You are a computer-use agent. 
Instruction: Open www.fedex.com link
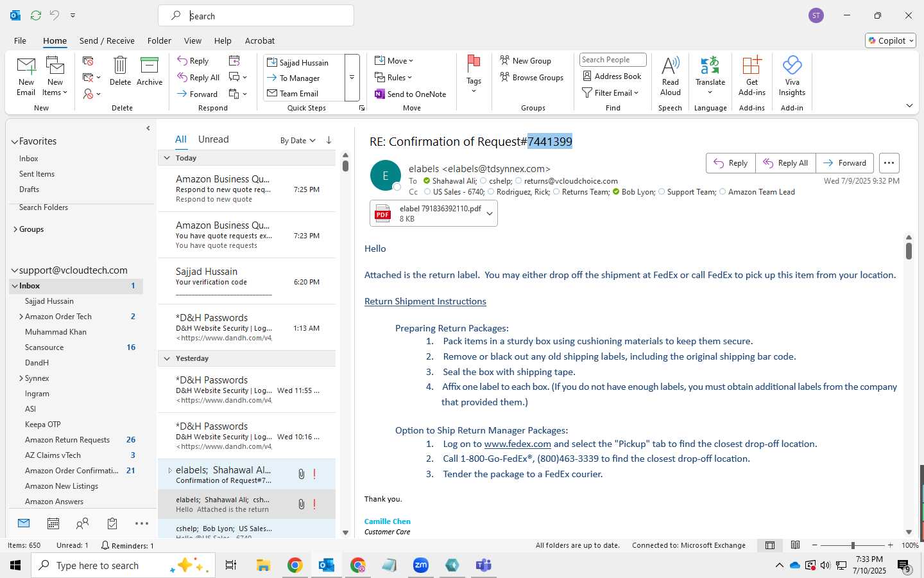[517, 444]
